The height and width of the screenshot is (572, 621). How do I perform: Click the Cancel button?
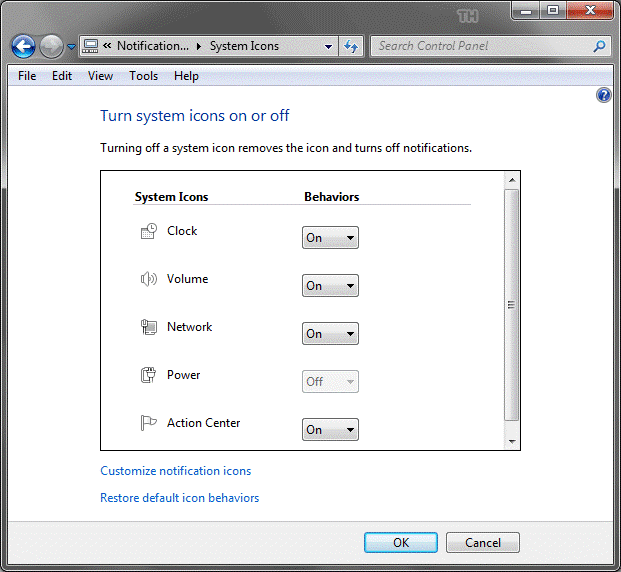click(x=483, y=542)
